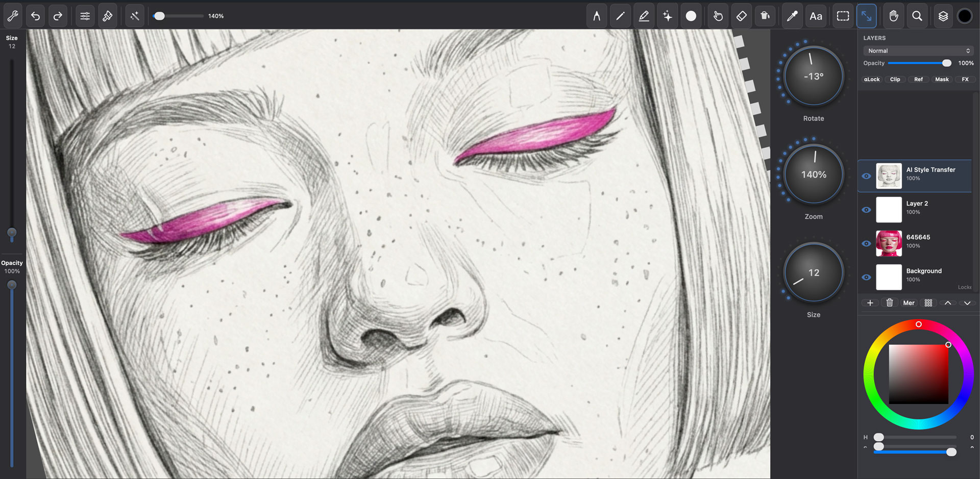Click the Redo arrow icon
Image resolution: width=980 pixels, height=479 pixels.
[58, 16]
